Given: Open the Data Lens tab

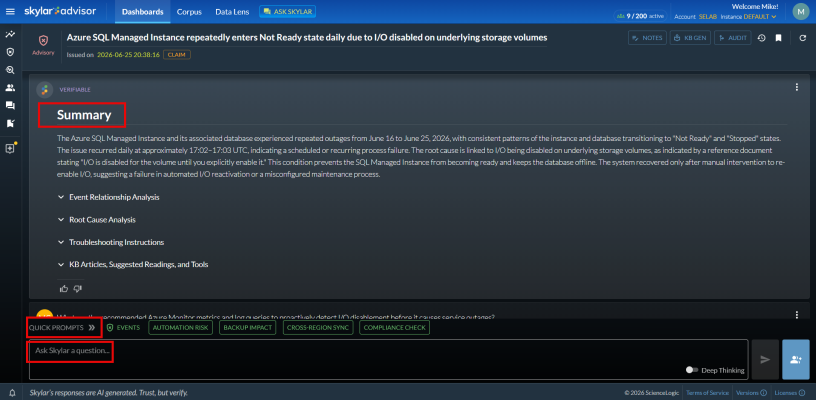Looking at the screenshot, I should point(232,12).
